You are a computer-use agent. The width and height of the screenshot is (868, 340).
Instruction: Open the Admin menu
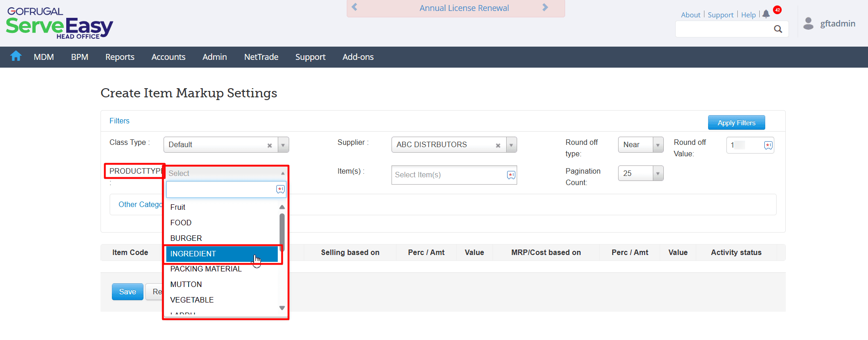pos(215,57)
